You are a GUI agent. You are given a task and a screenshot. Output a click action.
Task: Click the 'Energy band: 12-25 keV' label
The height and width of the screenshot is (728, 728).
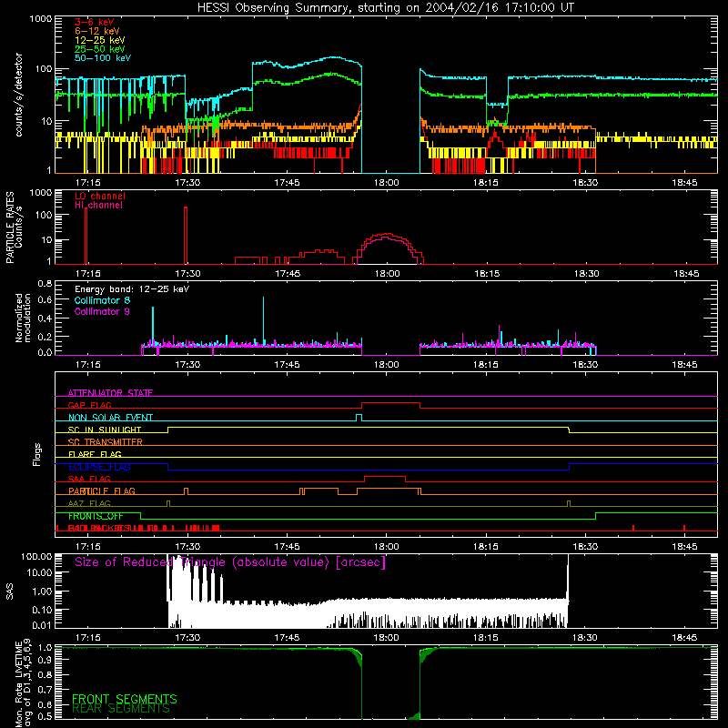point(132,289)
